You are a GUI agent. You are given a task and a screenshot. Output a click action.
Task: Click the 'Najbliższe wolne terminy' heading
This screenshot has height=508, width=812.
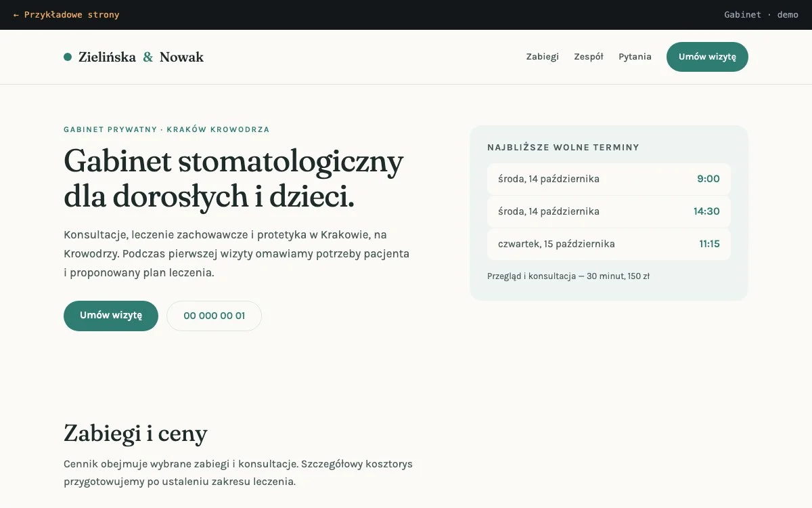point(563,147)
